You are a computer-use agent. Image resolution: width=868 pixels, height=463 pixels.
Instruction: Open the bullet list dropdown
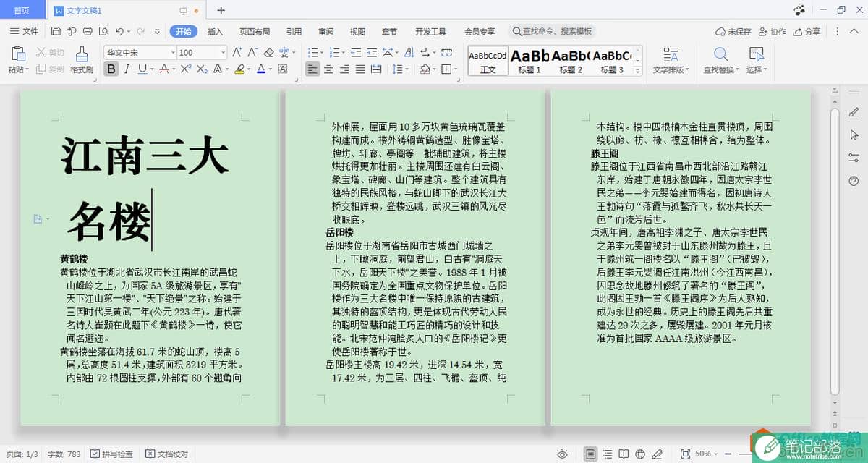click(x=323, y=53)
